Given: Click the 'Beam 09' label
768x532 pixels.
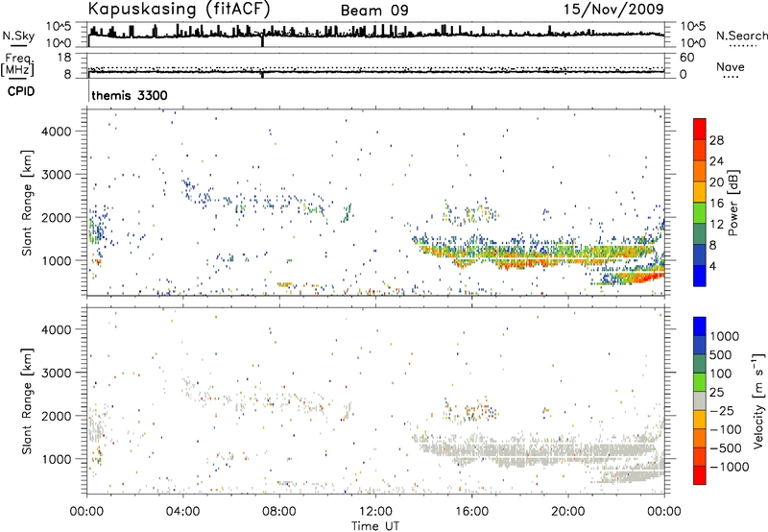Looking at the screenshot, I should pyautogui.click(x=374, y=11).
